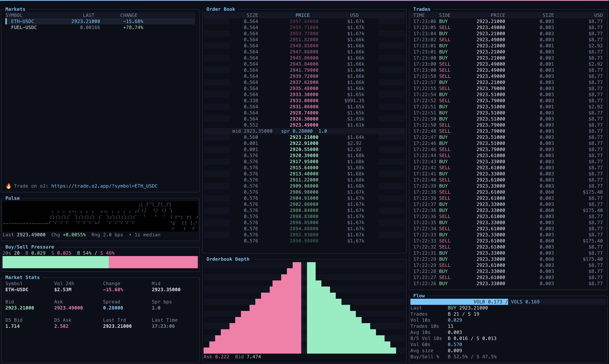Click the Last Time 17:23:06 value
The width and height of the screenshot is (609, 364).
pyautogui.click(x=163, y=326)
